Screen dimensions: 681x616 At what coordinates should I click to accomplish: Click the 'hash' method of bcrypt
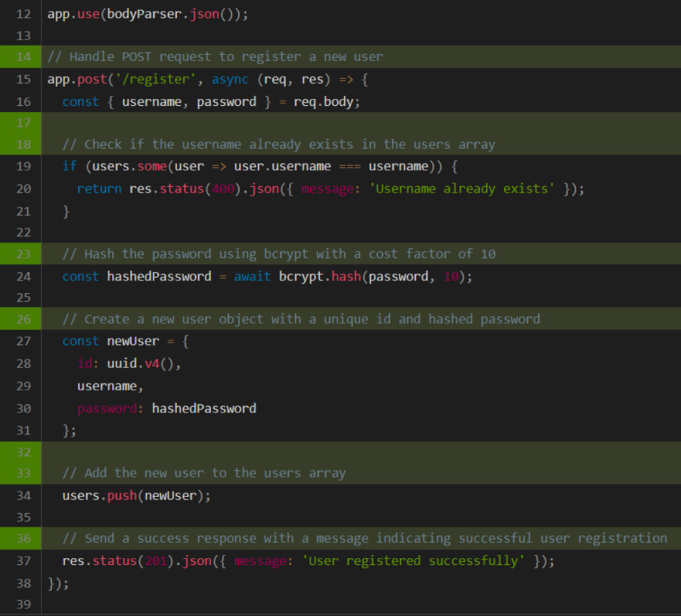coord(346,277)
